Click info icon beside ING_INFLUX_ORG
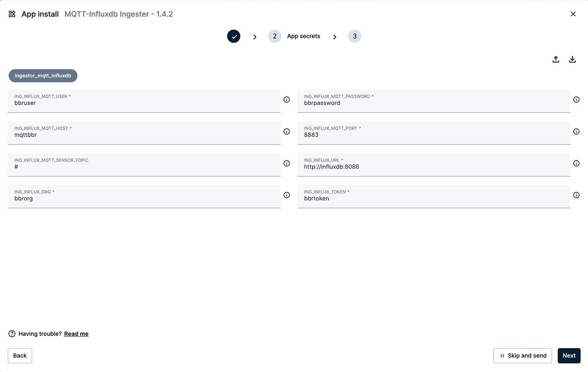This screenshot has width=588, height=372. coord(287,195)
